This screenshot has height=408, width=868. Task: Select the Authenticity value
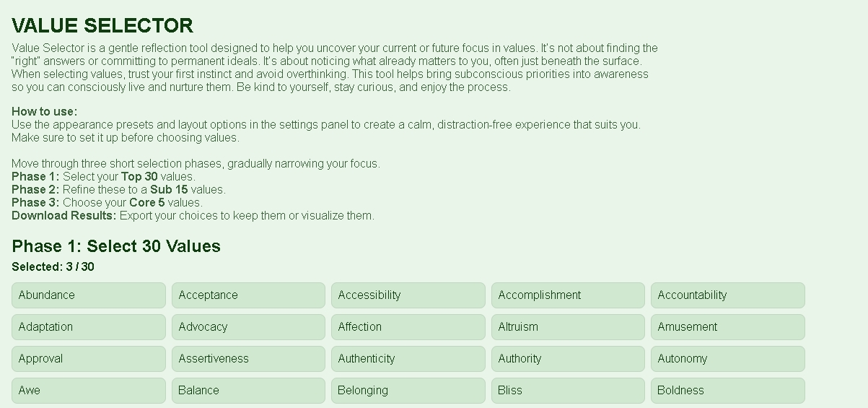pyautogui.click(x=408, y=359)
